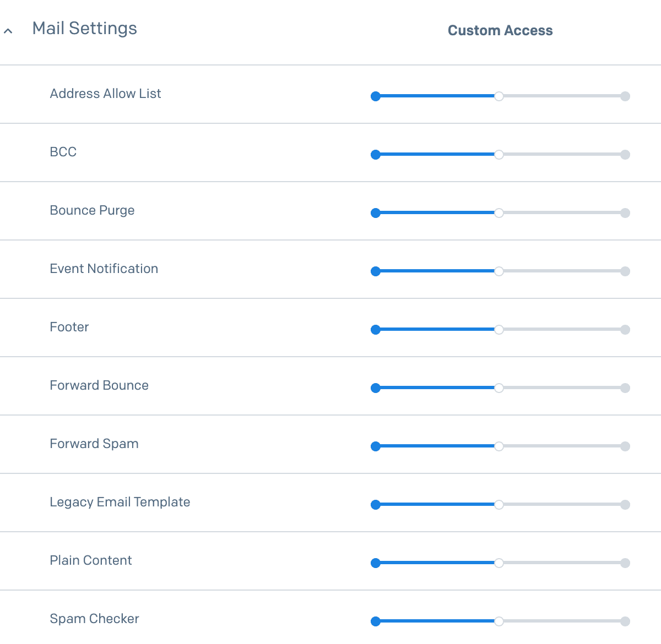Raise Spam Checker access one level
Viewport: 661px width, 644px height.
[499, 621]
